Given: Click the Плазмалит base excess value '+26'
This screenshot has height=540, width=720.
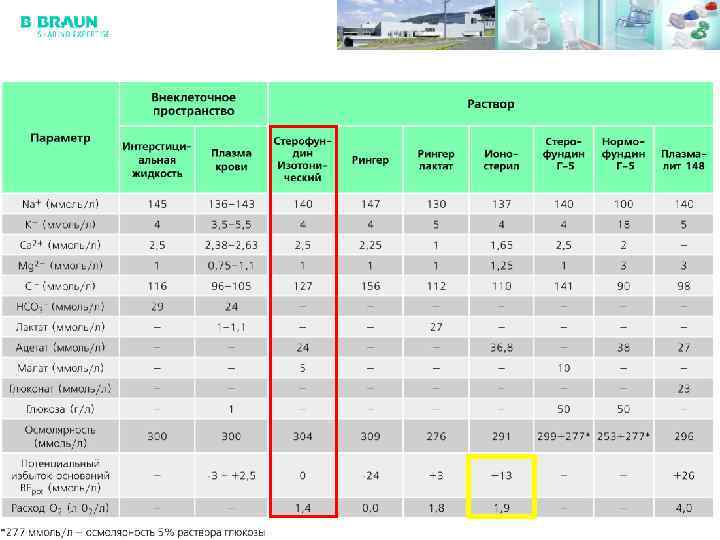Looking at the screenshot, I should (x=683, y=475).
